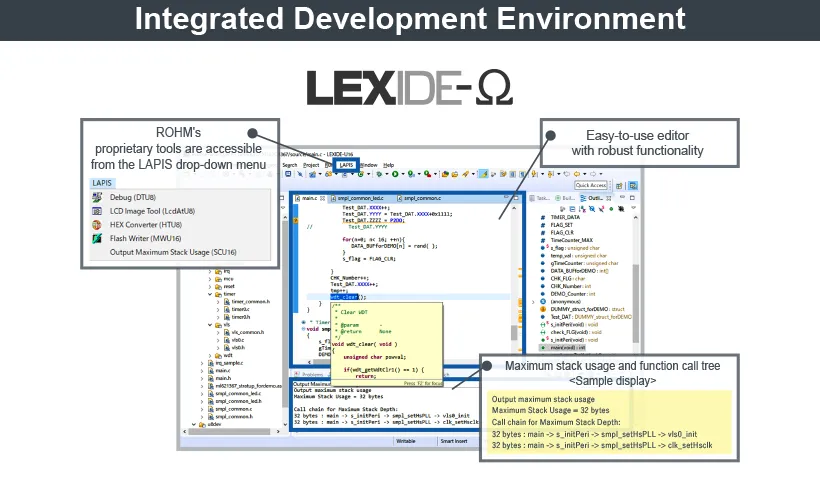Open the LAPIS menu in the menu bar
The image size is (820, 481).
pyautogui.click(x=346, y=165)
